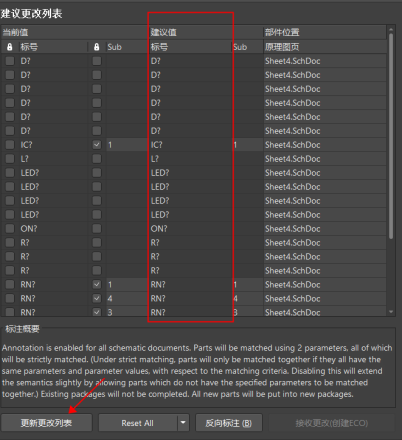
Task: Tick the designator lock checkbox for IC?
Action: [x=10, y=145]
